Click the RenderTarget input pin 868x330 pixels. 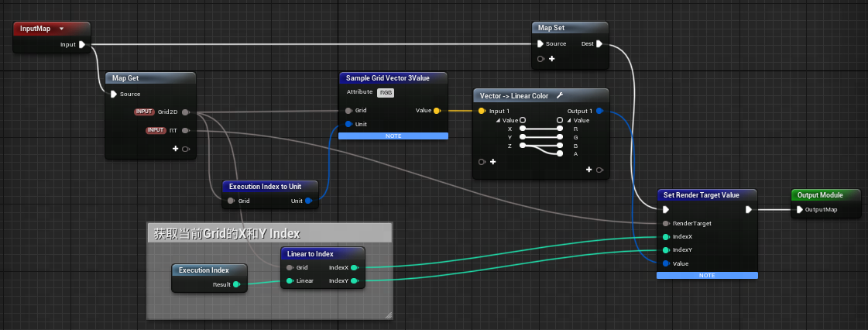[x=667, y=223]
